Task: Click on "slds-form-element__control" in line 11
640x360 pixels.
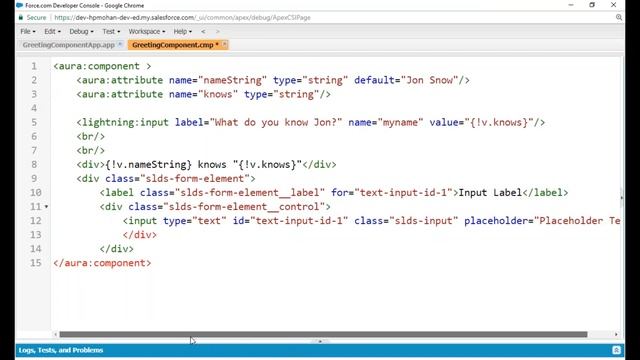Action: (244, 207)
